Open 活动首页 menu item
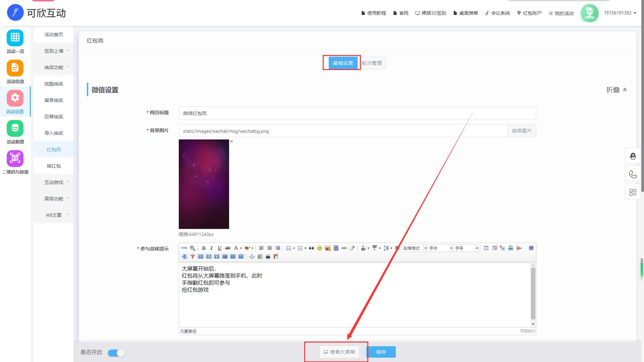The image size is (644, 362). [x=54, y=35]
